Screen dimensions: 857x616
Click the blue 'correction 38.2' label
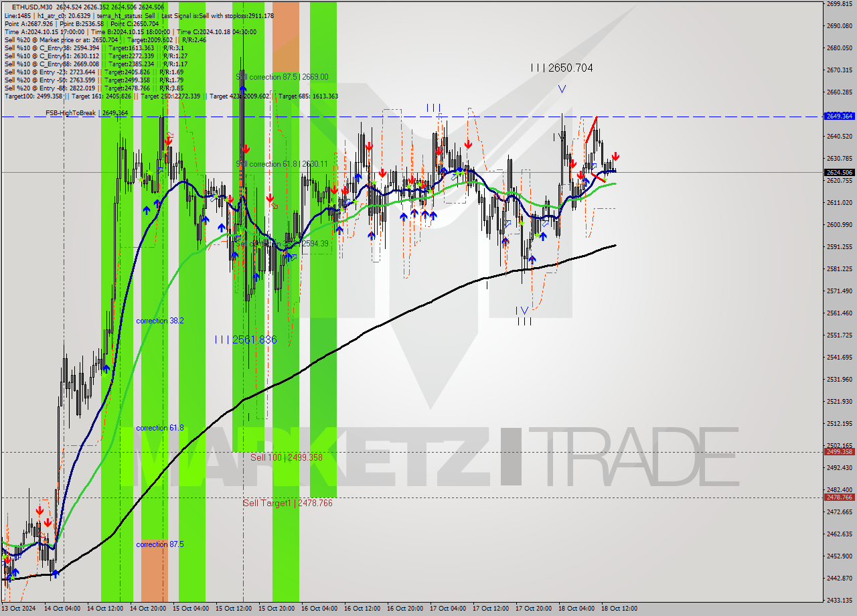coord(160,321)
